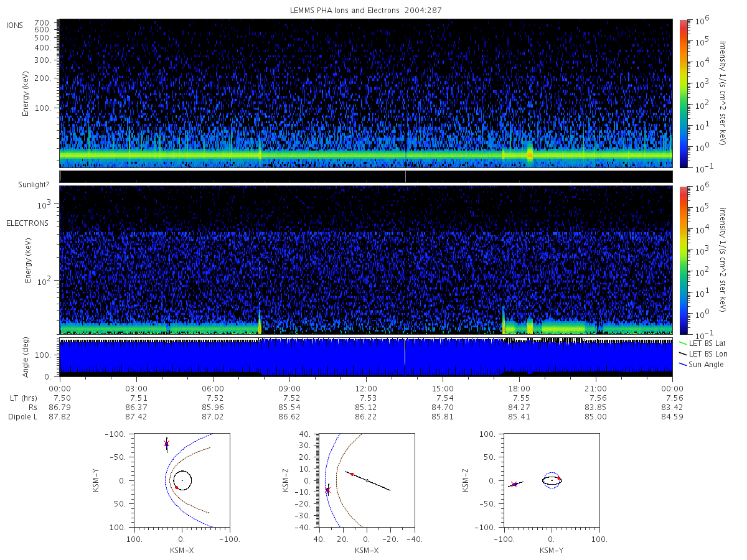Click the 06:00 time axis tick label
Image resolution: width=747 pixels, height=560 pixels.
coord(213,388)
